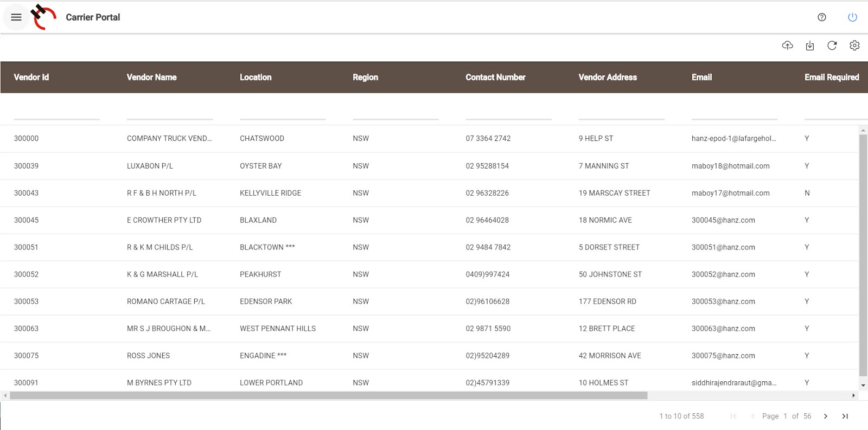Click address 42 MORRISON AVE
This screenshot has height=430, width=868.
(610, 356)
